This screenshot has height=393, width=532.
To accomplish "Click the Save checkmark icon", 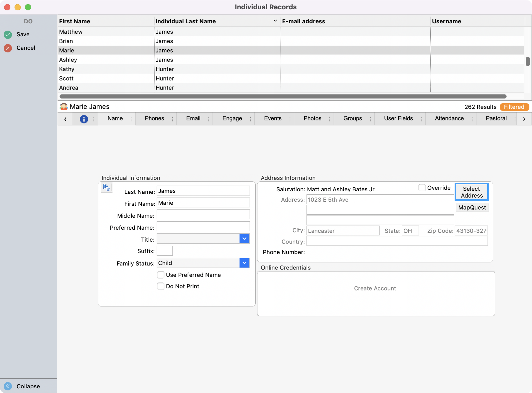I will pos(8,34).
